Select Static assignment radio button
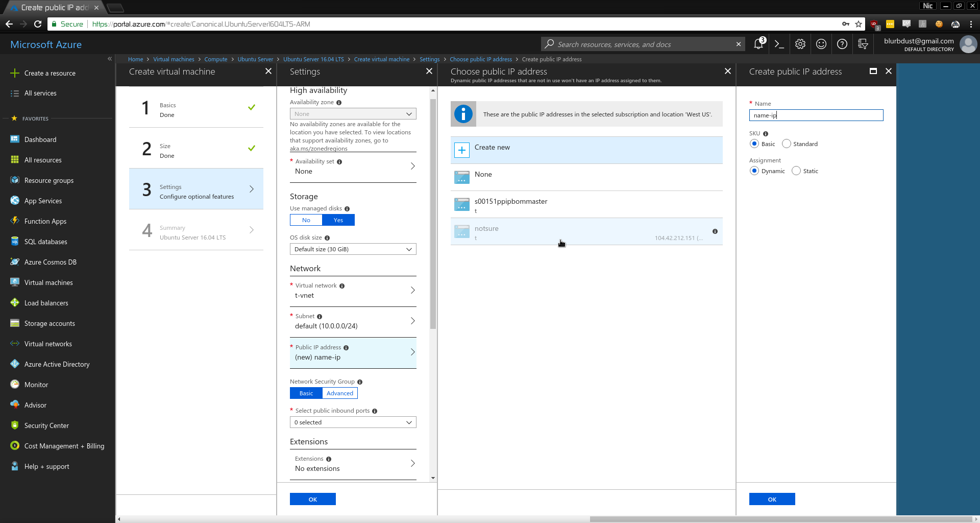This screenshot has height=523, width=980. 796,171
